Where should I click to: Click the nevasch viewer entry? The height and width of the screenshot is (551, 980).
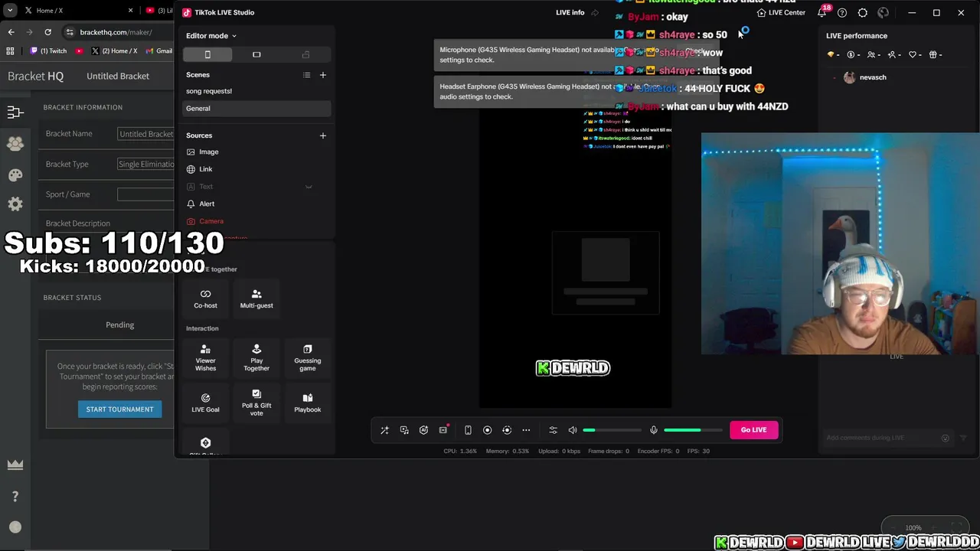pos(864,77)
